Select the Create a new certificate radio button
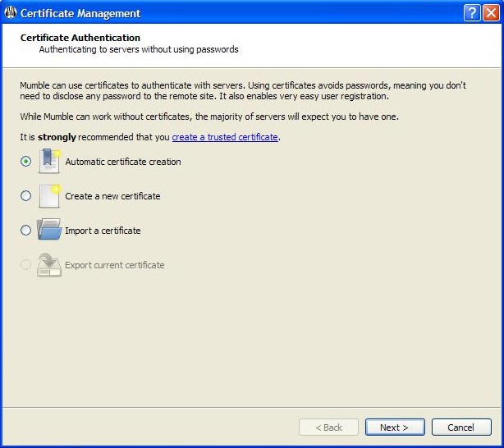This screenshot has width=504, height=448. pyautogui.click(x=25, y=196)
